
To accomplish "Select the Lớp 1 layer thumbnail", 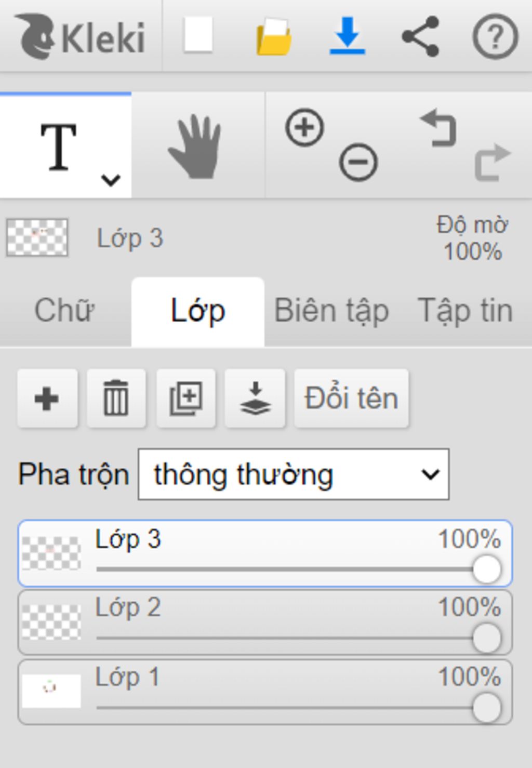I will (x=51, y=691).
